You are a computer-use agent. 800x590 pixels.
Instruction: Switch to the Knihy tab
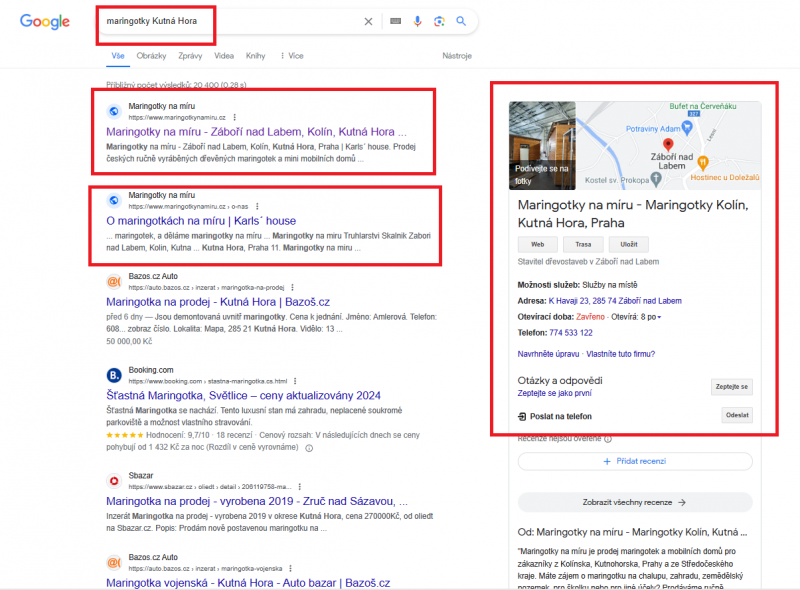pyautogui.click(x=256, y=56)
